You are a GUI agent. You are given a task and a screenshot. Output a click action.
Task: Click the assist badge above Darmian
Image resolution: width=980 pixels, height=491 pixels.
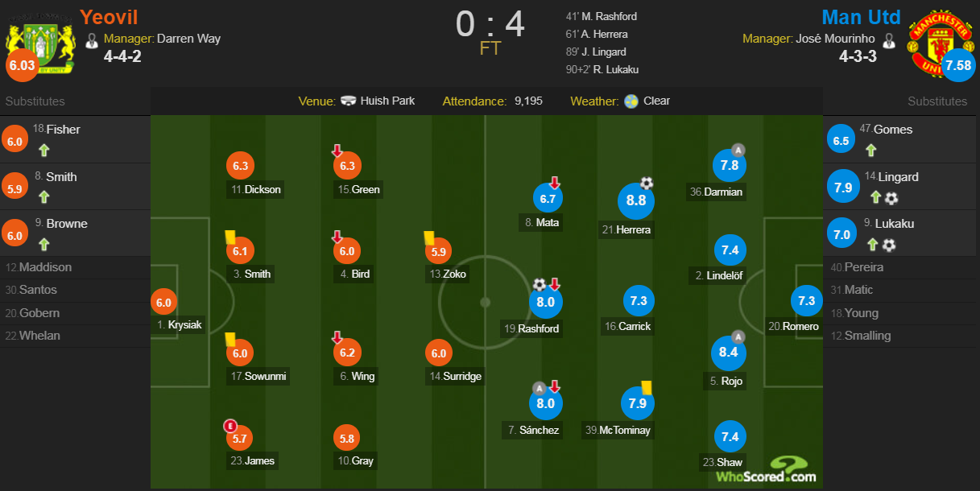738,151
